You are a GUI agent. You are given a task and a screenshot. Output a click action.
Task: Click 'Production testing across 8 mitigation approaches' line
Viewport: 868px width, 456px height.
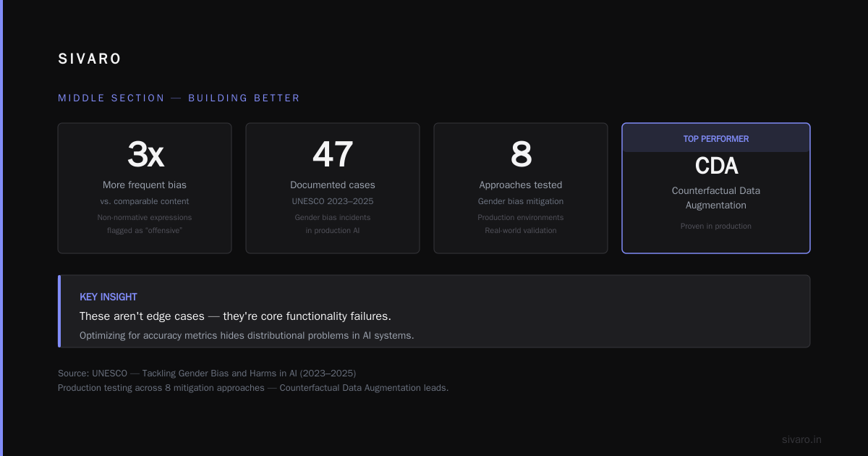coord(253,387)
